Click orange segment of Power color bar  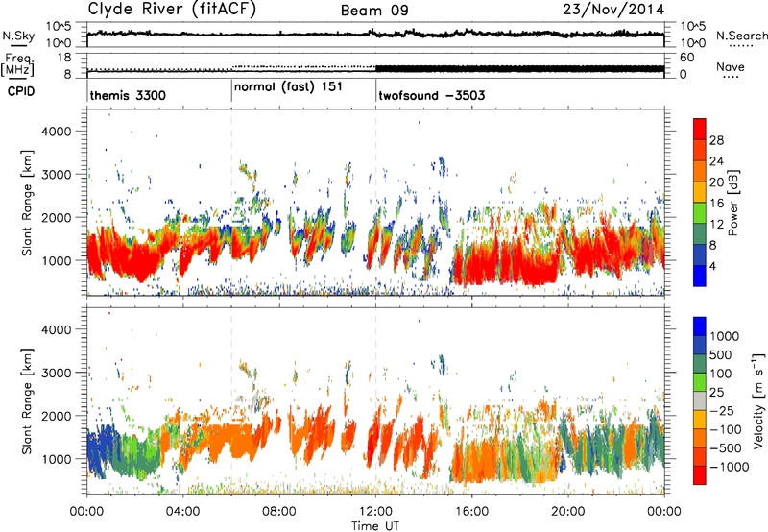pyautogui.click(x=700, y=171)
